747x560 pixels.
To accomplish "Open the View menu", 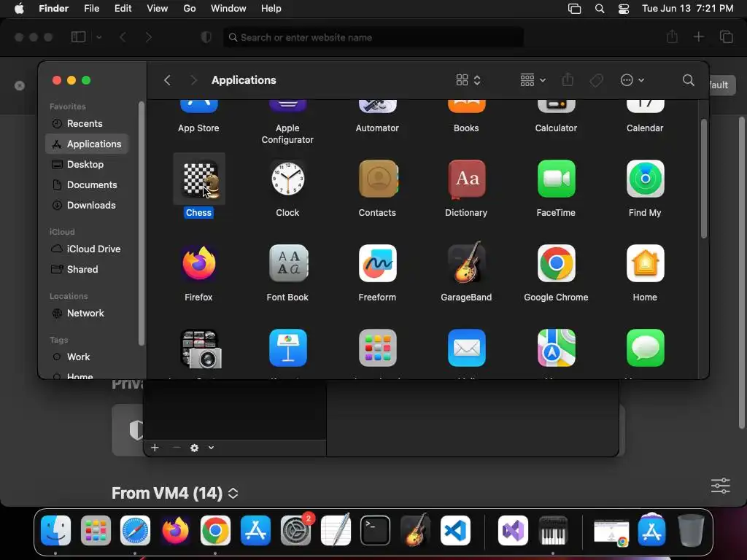I will point(158,9).
